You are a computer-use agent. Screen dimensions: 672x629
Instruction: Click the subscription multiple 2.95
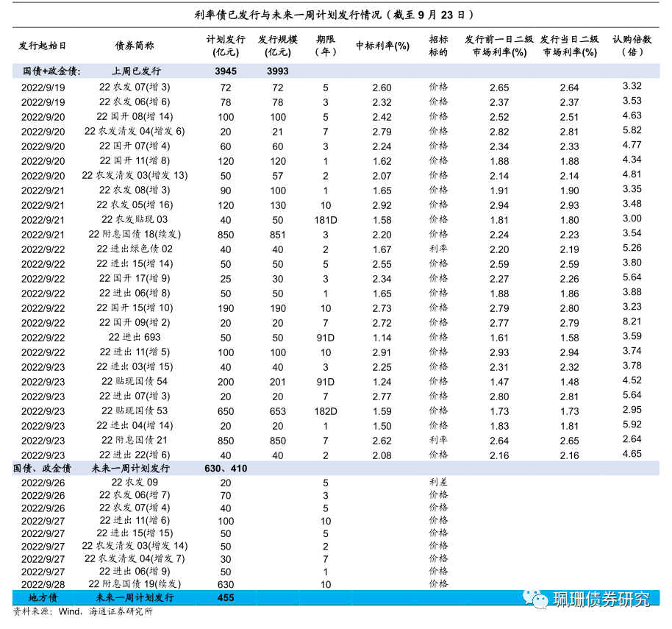point(632,410)
